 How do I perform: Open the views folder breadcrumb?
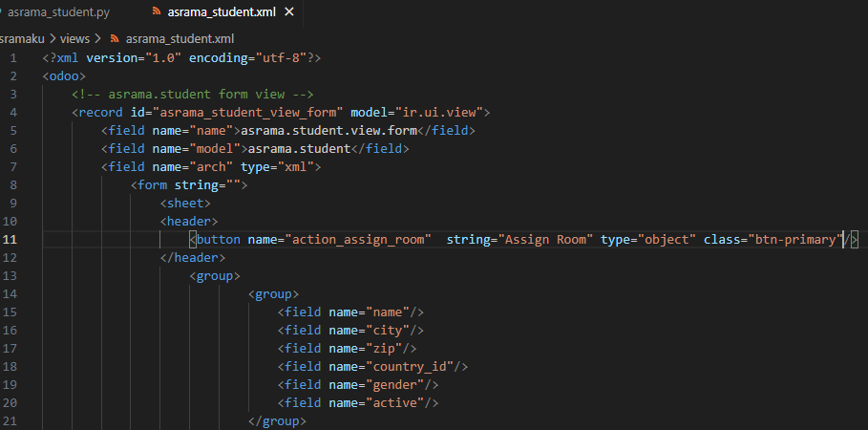tap(74, 39)
